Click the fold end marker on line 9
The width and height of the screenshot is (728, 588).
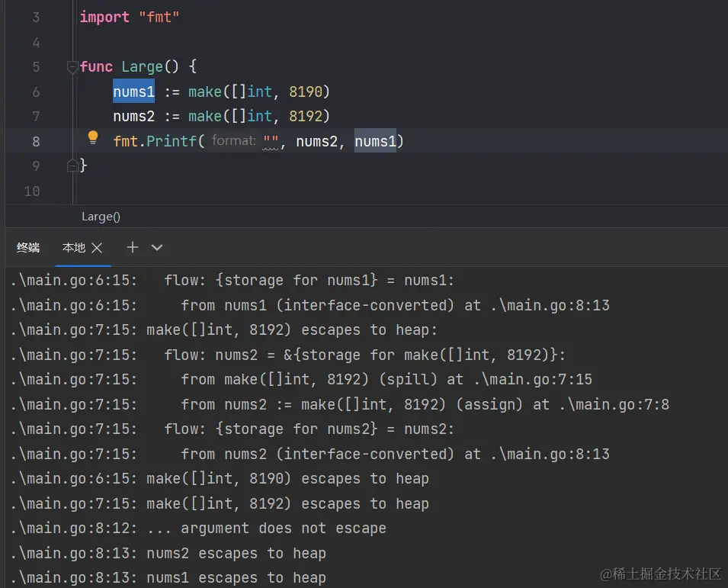[x=72, y=165]
